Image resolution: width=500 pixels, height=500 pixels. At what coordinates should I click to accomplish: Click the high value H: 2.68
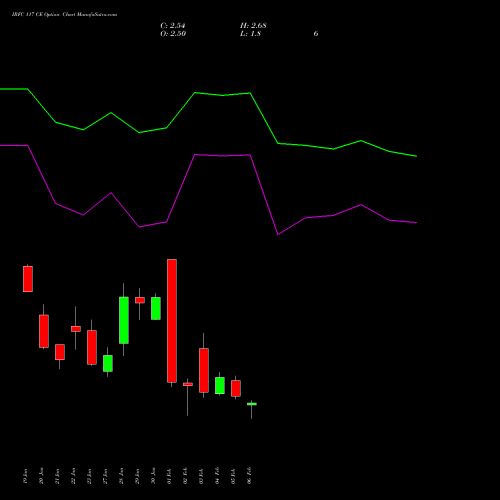coord(253,26)
